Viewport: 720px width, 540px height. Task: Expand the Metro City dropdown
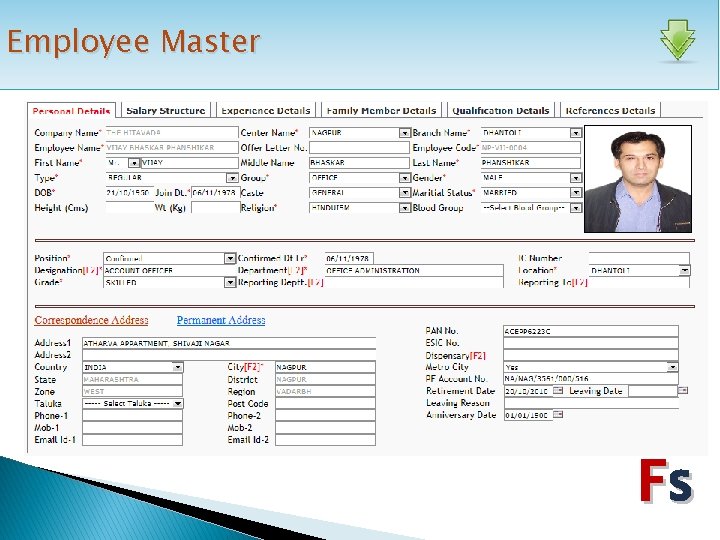coord(672,367)
